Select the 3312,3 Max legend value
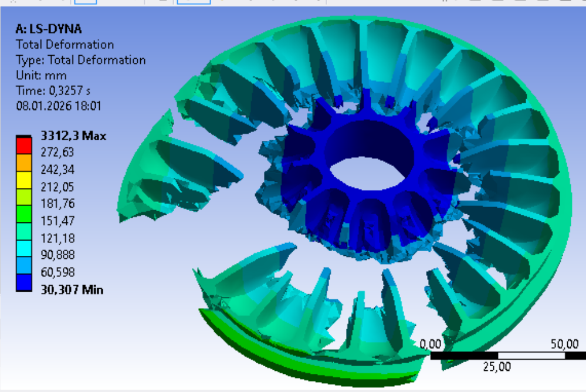586x392 pixels. (x=73, y=136)
